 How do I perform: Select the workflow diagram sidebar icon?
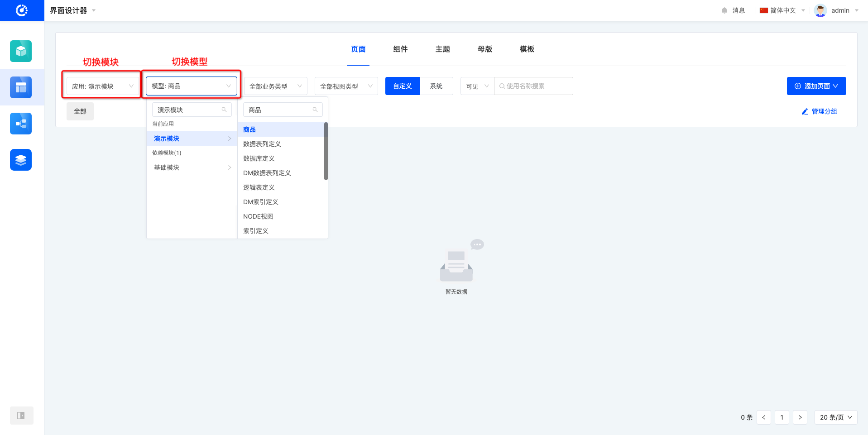point(21,124)
